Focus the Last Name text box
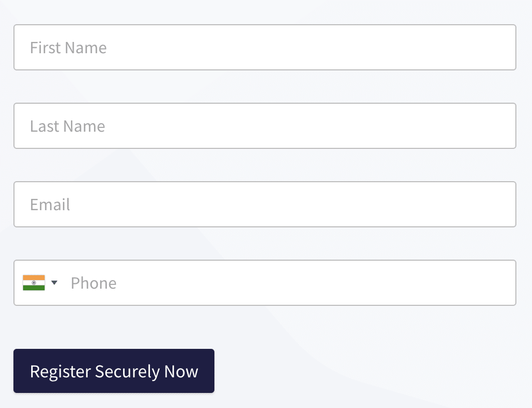Screen dimensions: 532x408 click(264, 126)
